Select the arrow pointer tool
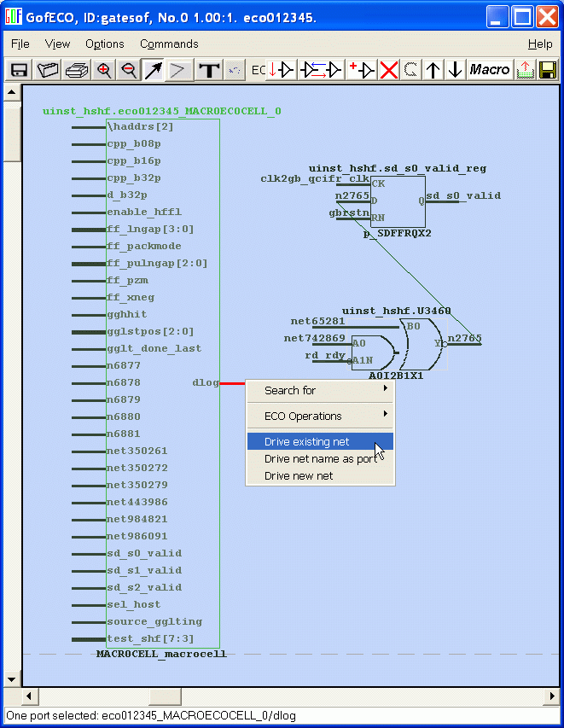564x728 pixels. (x=154, y=70)
